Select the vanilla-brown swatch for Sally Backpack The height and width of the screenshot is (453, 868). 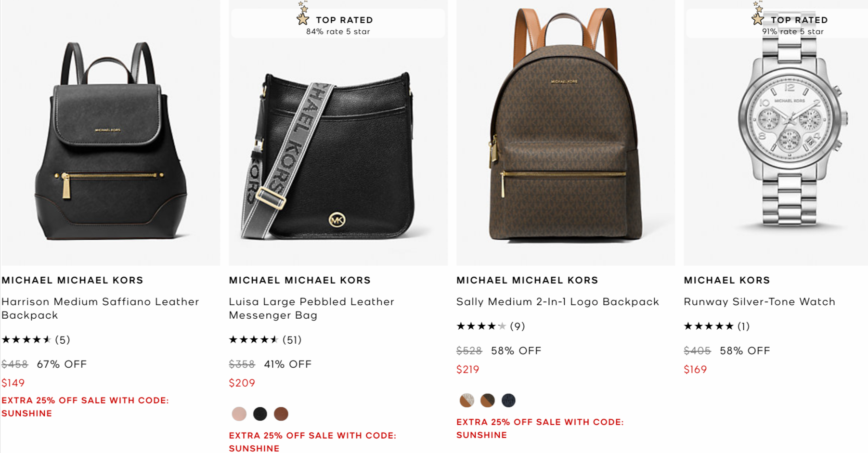pyautogui.click(x=466, y=400)
